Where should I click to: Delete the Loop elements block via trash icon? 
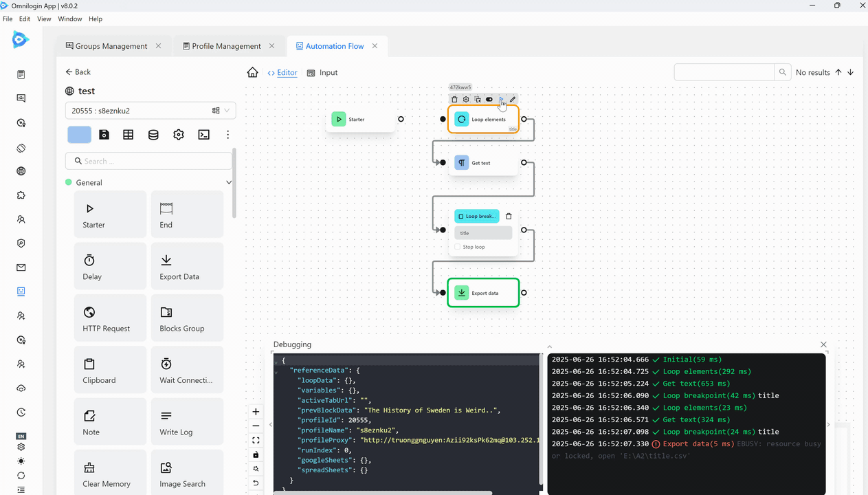coord(454,100)
